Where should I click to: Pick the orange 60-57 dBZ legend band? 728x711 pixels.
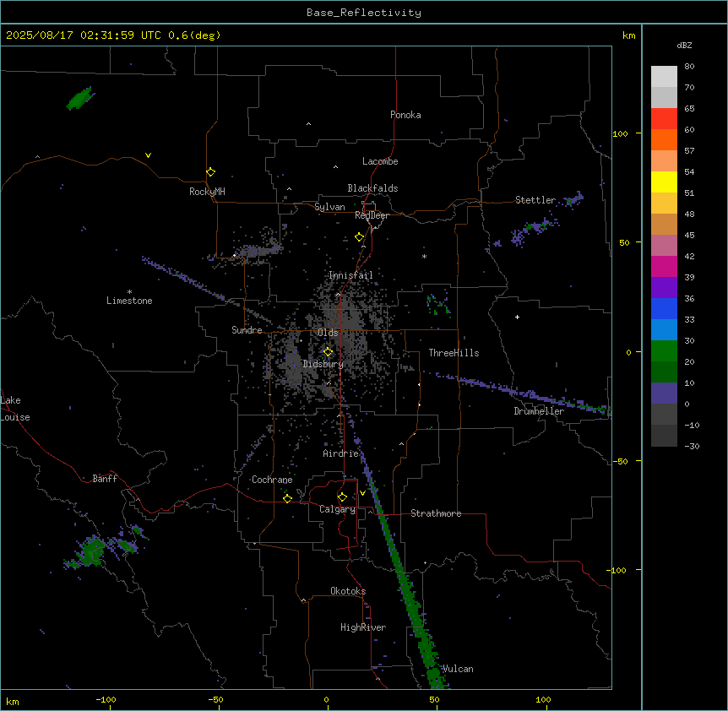[x=664, y=139]
